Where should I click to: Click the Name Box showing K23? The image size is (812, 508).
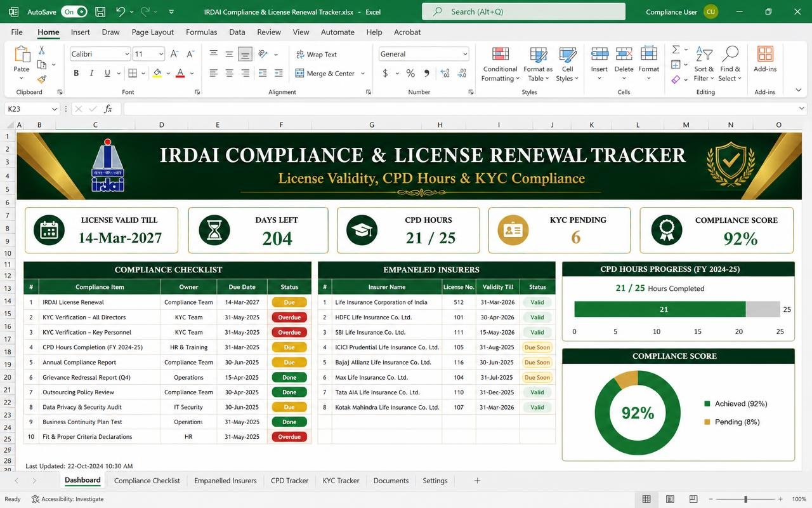click(x=32, y=109)
